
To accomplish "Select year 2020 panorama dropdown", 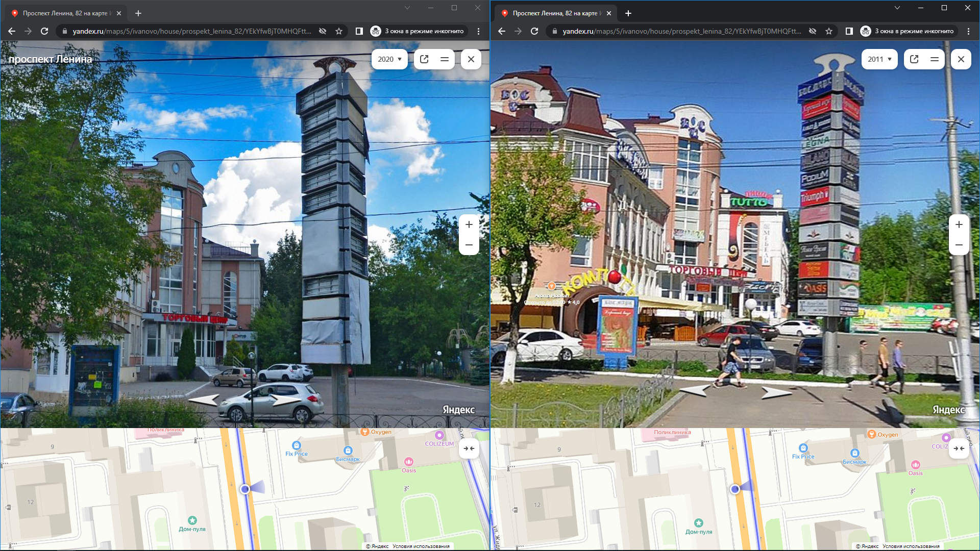I will pos(389,59).
